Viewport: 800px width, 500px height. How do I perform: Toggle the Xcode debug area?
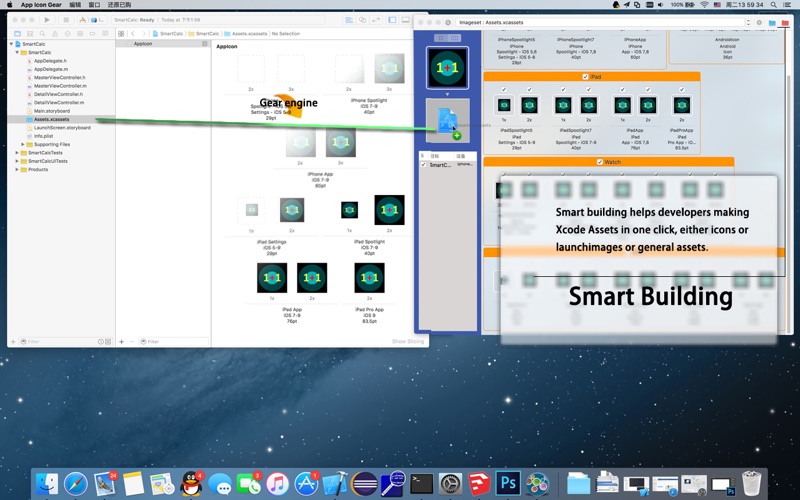[406, 20]
